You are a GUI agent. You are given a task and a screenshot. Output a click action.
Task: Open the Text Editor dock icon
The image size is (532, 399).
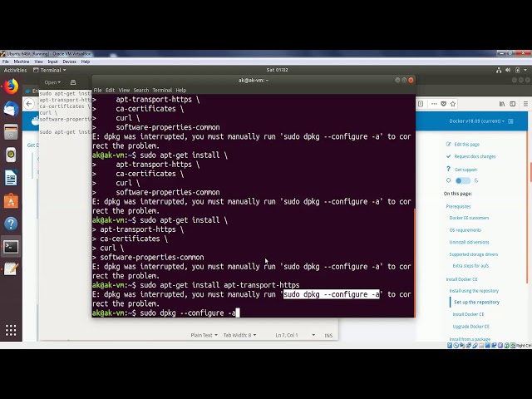(11, 269)
